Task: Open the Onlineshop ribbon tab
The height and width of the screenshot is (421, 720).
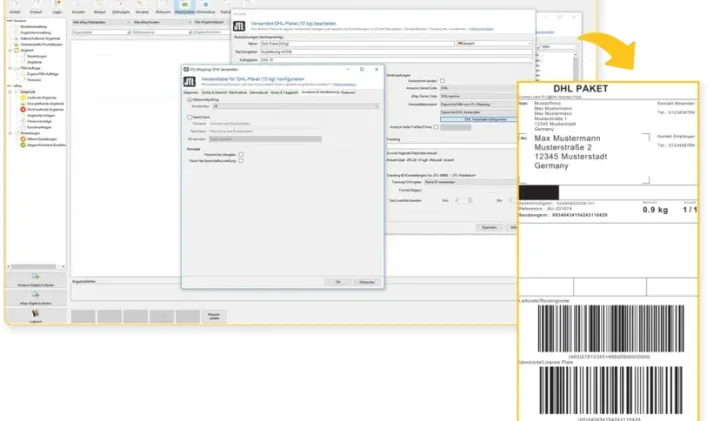Action: pyautogui.click(x=205, y=7)
